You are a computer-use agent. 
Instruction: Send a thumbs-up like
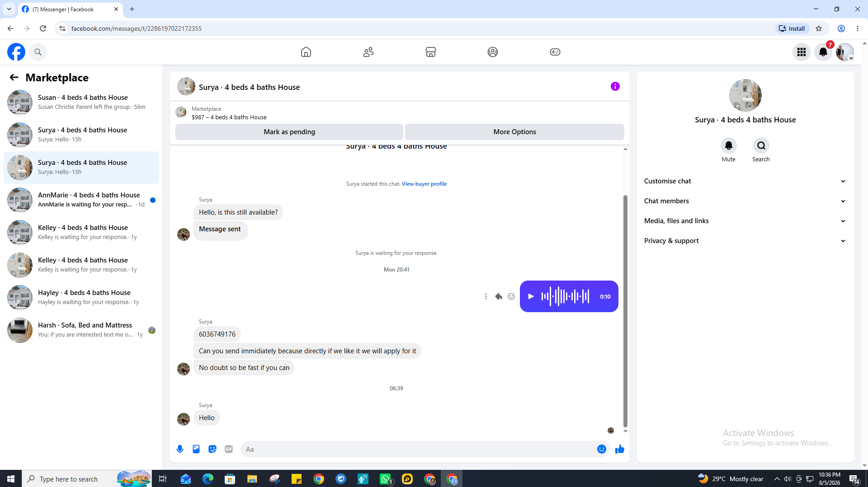coord(619,449)
